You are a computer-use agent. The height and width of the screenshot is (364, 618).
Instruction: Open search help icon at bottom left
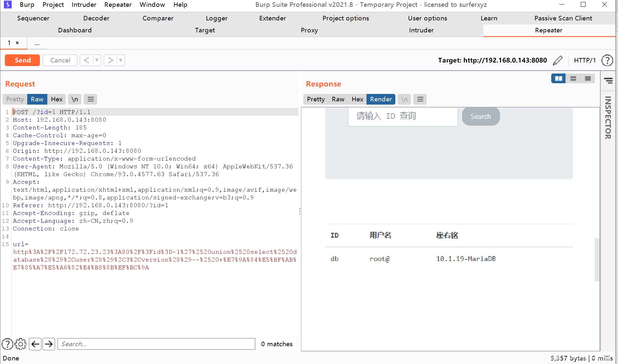(7, 344)
